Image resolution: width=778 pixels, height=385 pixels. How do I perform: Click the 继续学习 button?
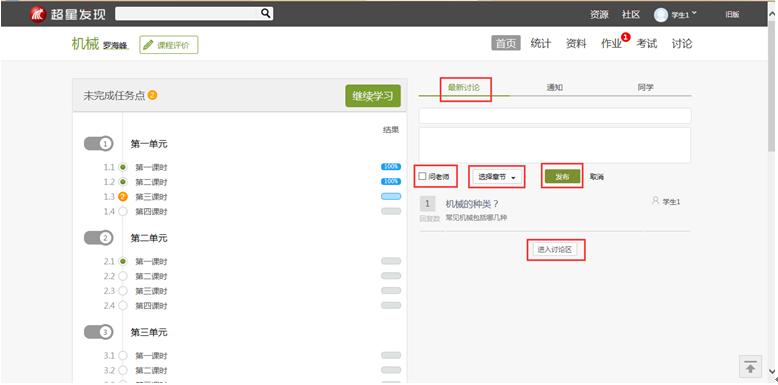tap(373, 96)
